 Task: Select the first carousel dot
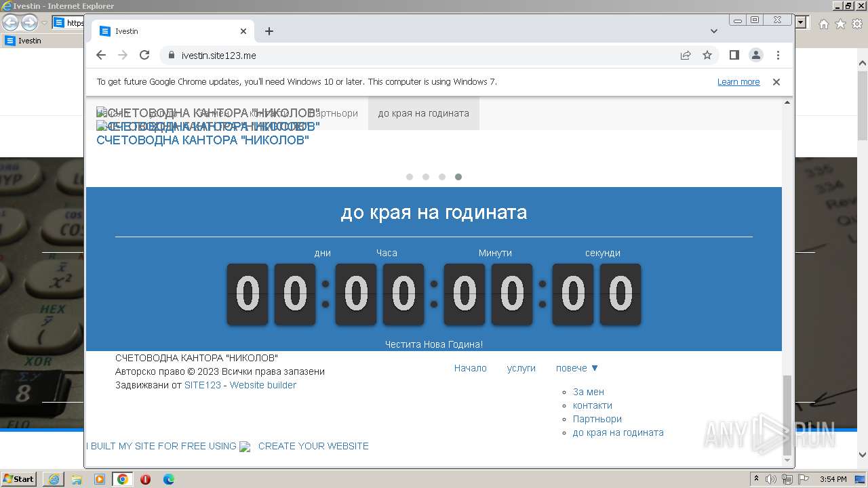[x=410, y=177]
